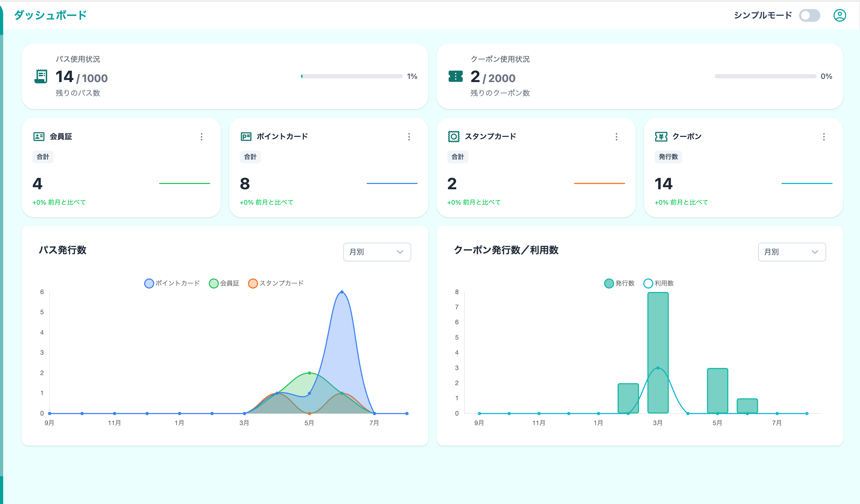The width and height of the screenshot is (860, 504).
Task: Open the 会員証 card options menu
Action: coord(202,137)
